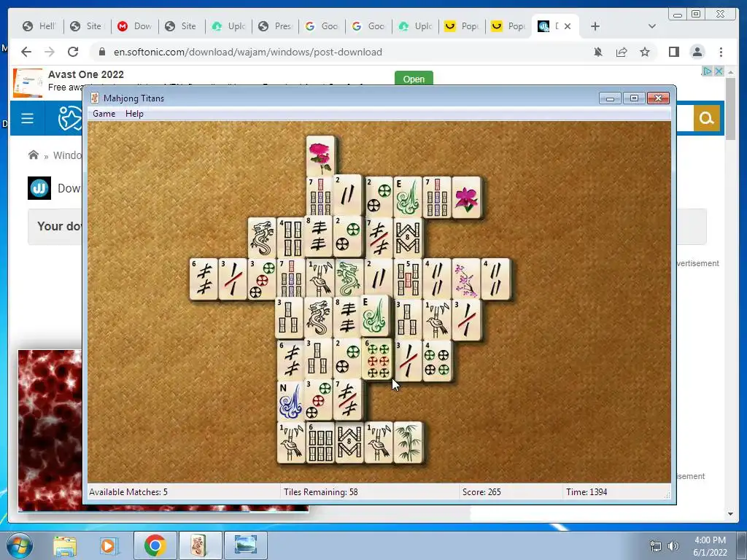Click the green Open button on Avast ad

[414, 79]
